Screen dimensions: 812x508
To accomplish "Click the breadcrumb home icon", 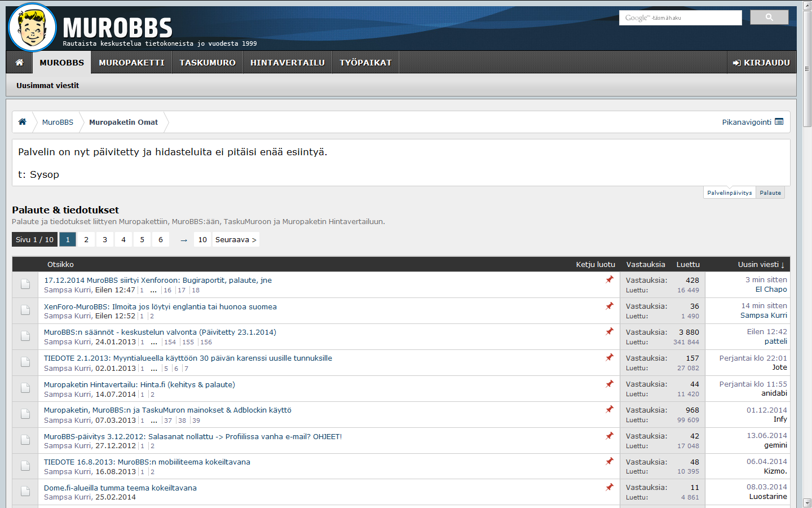I will pos(23,122).
